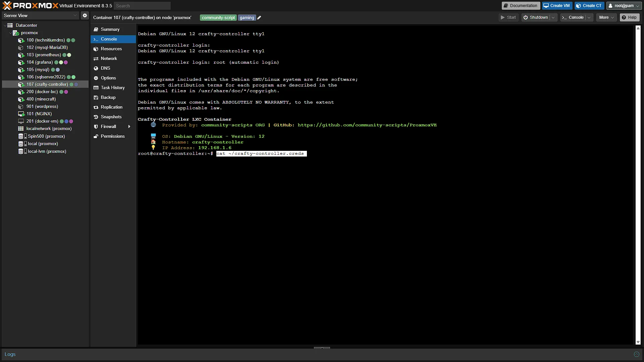The height and width of the screenshot is (362, 644).
Task: Click the Help button
Action: pos(630,17)
